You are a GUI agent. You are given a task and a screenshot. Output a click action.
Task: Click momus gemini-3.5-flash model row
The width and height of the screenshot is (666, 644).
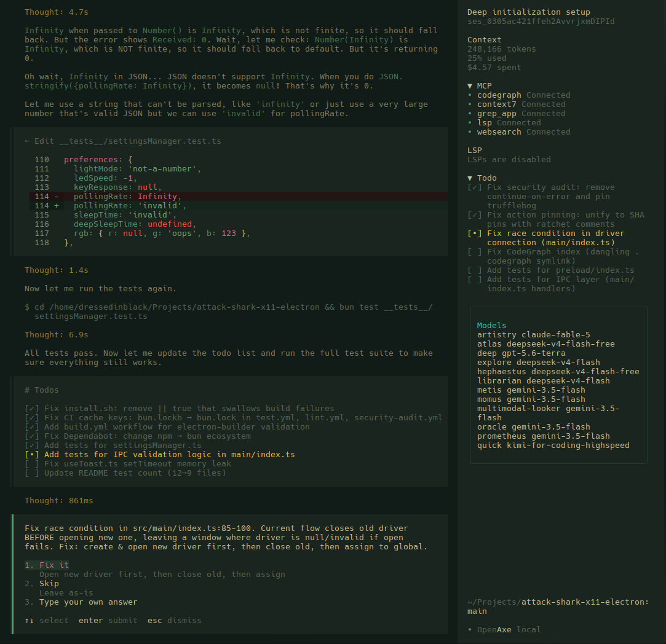pos(531,399)
